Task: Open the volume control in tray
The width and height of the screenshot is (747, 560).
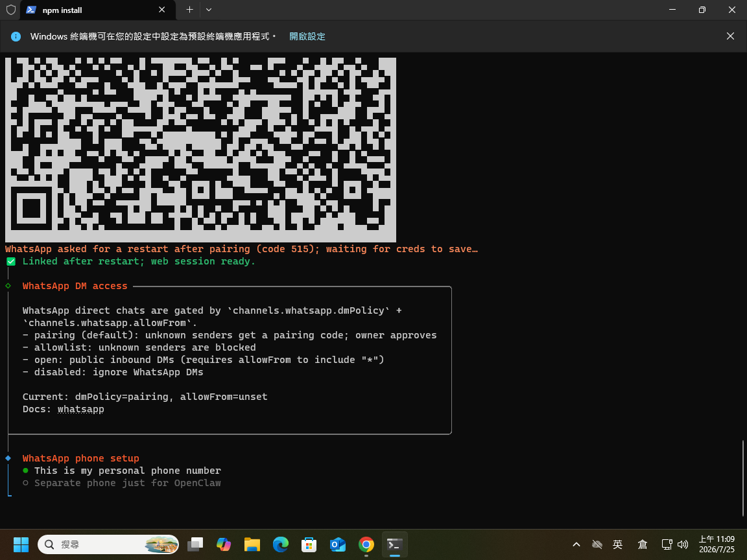Action: [x=683, y=544]
